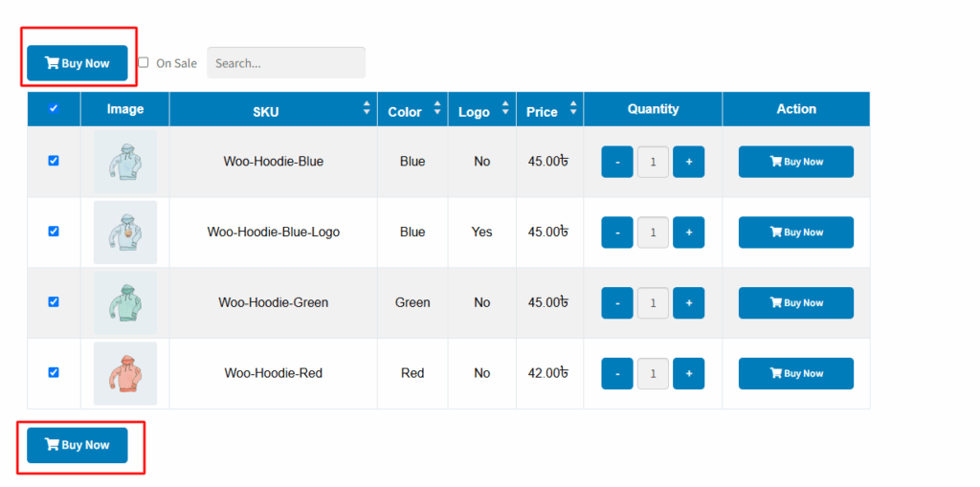Decrease quantity for Woo-Hoodie-Blue-Logo
The height and width of the screenshot is (487, 980).
pos(617,232)
